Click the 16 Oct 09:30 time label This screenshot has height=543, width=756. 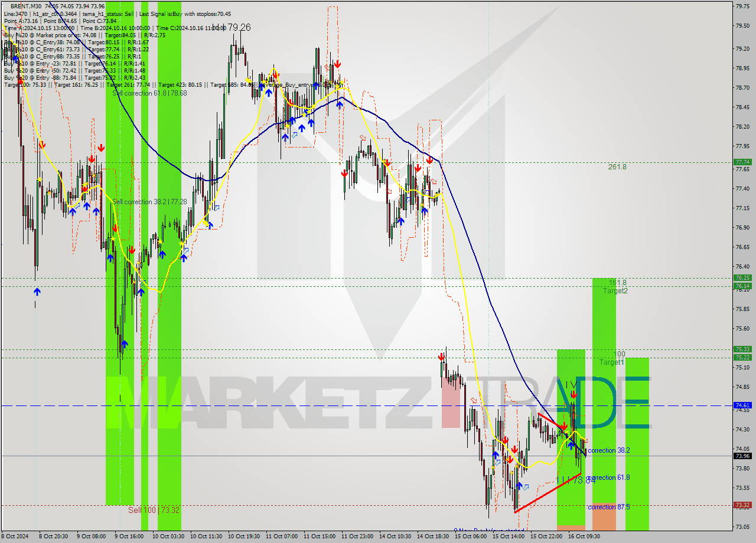[x=584, y=537]
